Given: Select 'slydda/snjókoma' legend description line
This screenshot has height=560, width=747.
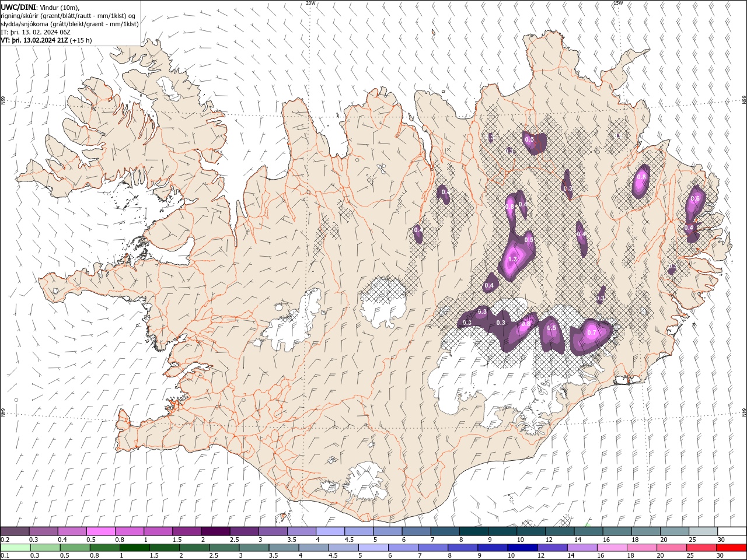Looking at the screenshot, I should coord(70,24).
